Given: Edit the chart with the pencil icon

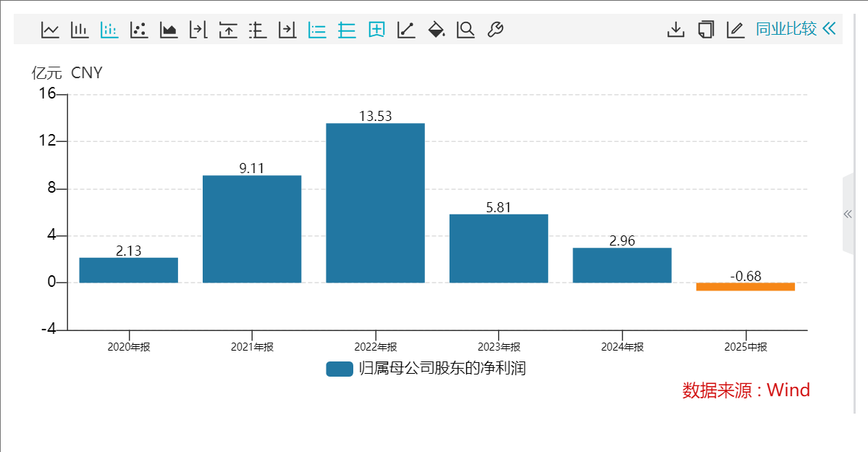Looking at the screenshot, I should (736, 30).
